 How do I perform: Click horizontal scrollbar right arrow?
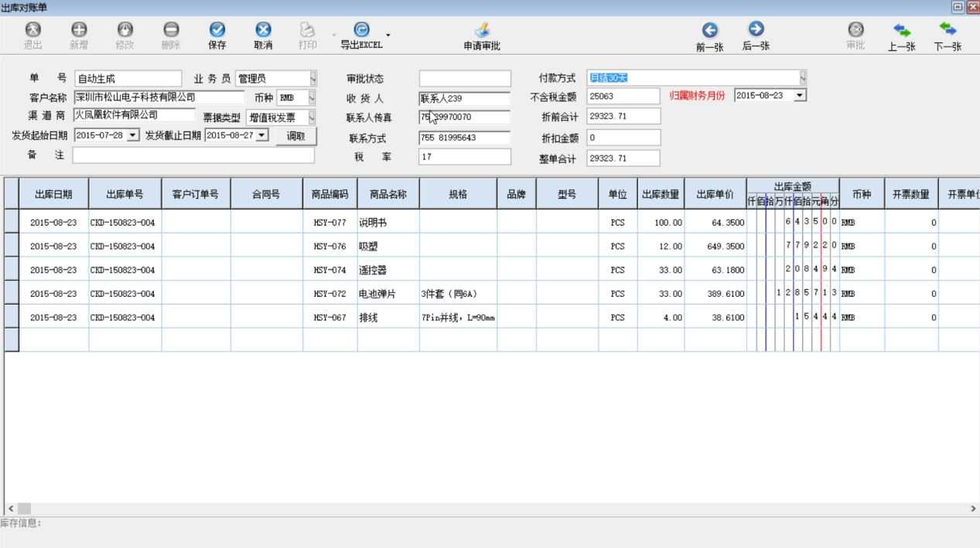tap(974, 509)
